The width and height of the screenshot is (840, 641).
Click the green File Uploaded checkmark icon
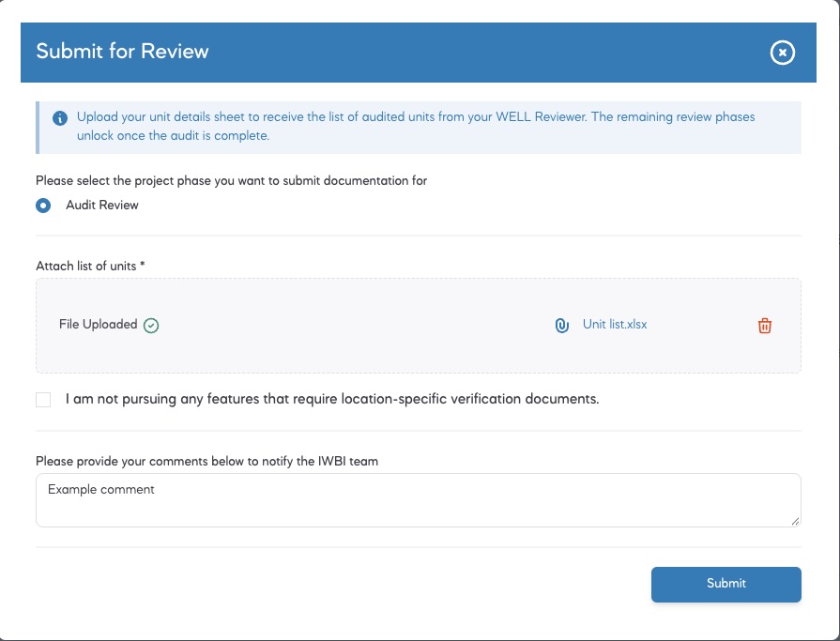(x=151, y=325)
